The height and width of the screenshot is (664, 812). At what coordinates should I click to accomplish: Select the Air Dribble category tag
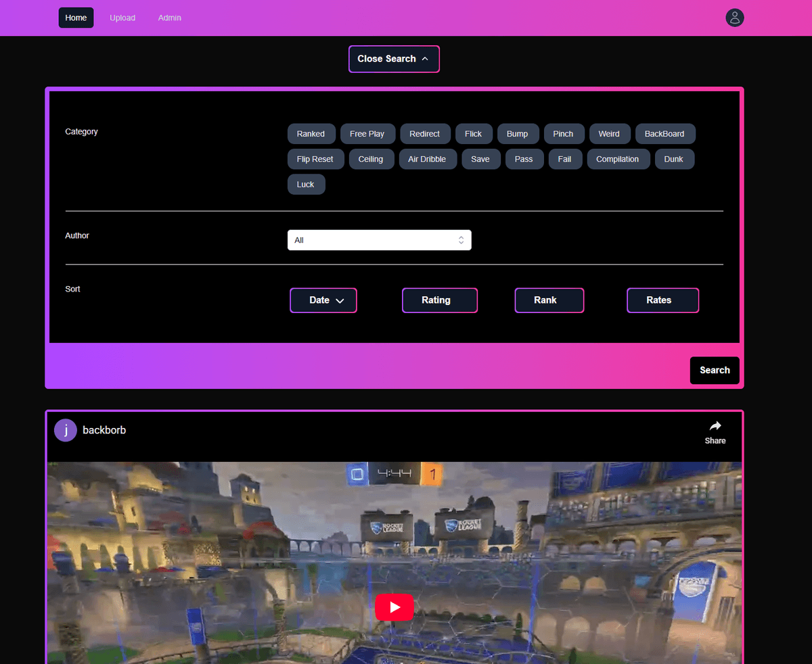pyautogui.click(x=427, y=160)
